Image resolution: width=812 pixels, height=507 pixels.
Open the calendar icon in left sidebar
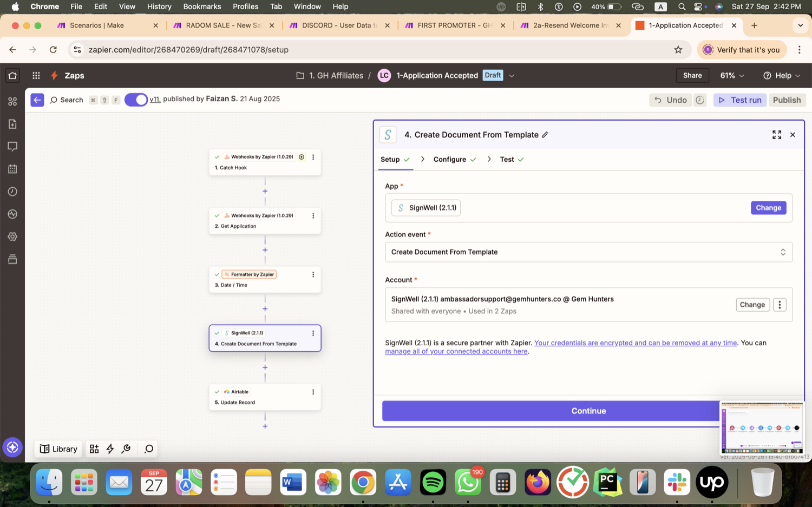point(12,169)
